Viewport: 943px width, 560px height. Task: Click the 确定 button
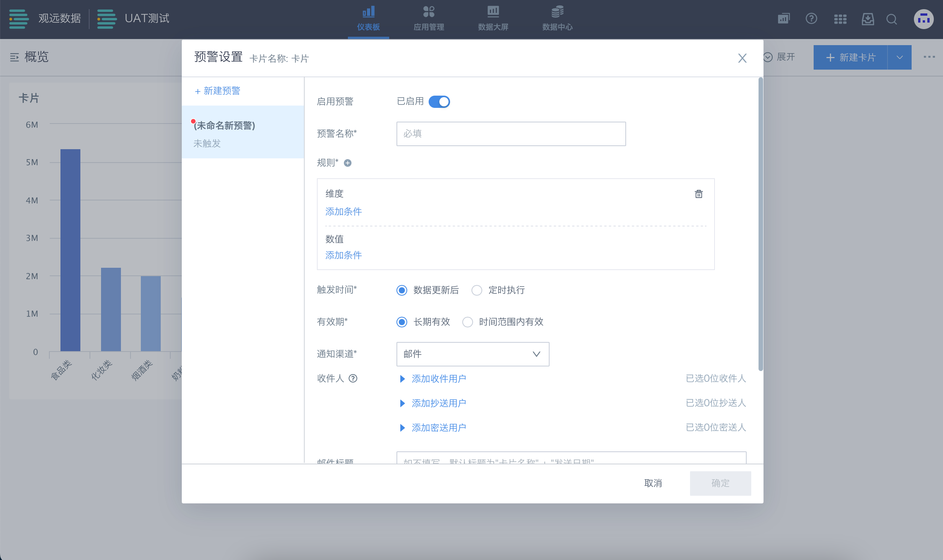(x=720, y=483)
